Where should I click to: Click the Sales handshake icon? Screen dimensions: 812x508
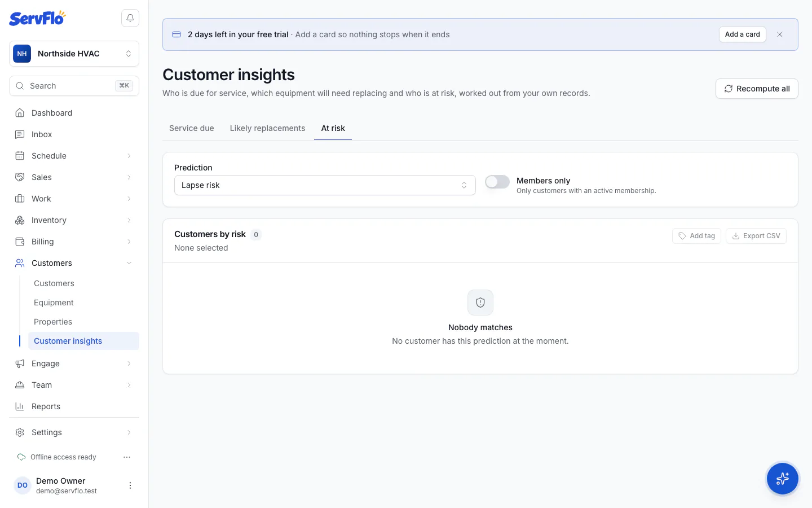[x=20, y=177]
